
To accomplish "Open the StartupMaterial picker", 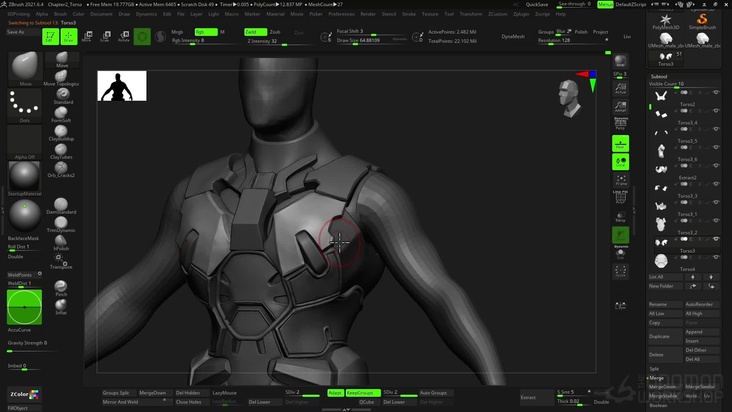I will [x=24, y=179].
